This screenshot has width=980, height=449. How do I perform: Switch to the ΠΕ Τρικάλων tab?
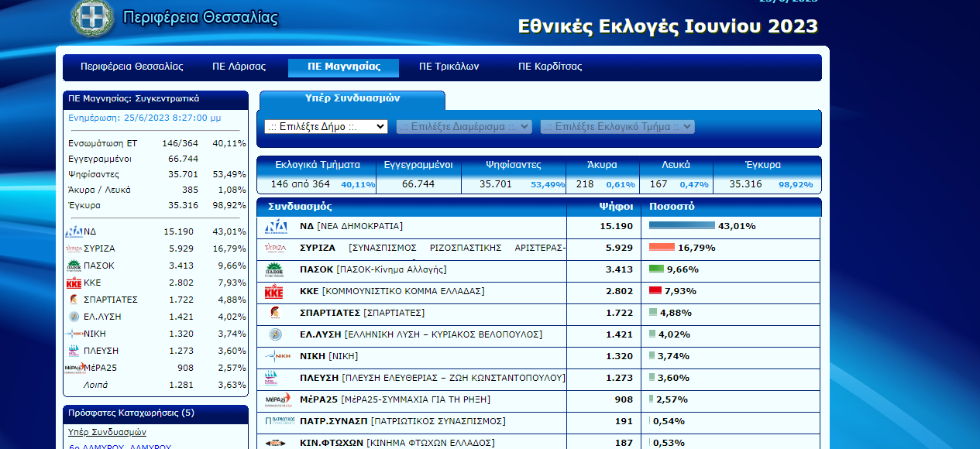[x=449, y=67]
